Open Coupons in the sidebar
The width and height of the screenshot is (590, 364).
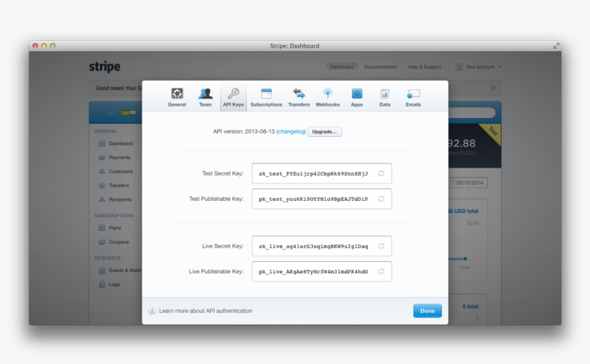[114, 242]
